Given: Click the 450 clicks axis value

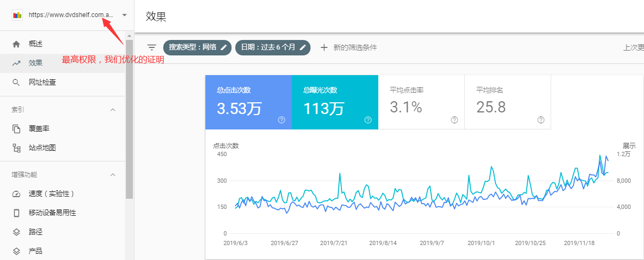Looking at the screenshot, I should pyautogui.click(x=221, y=155).
